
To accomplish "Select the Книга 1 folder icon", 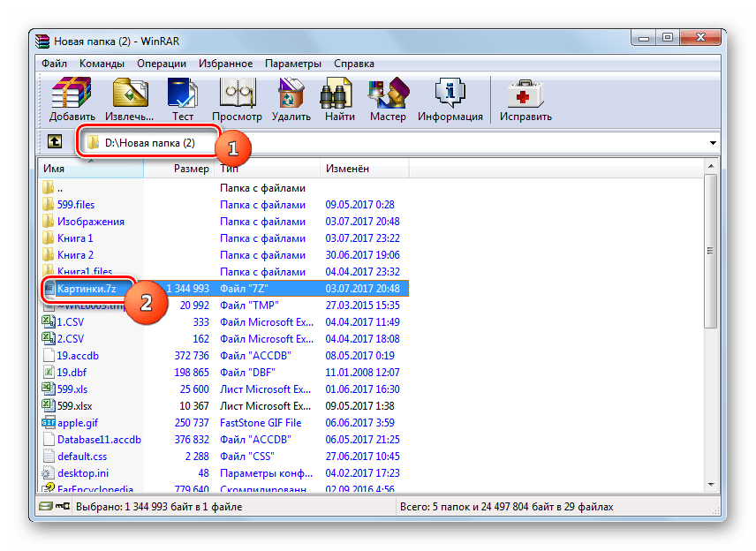I will tap(48, 238).
